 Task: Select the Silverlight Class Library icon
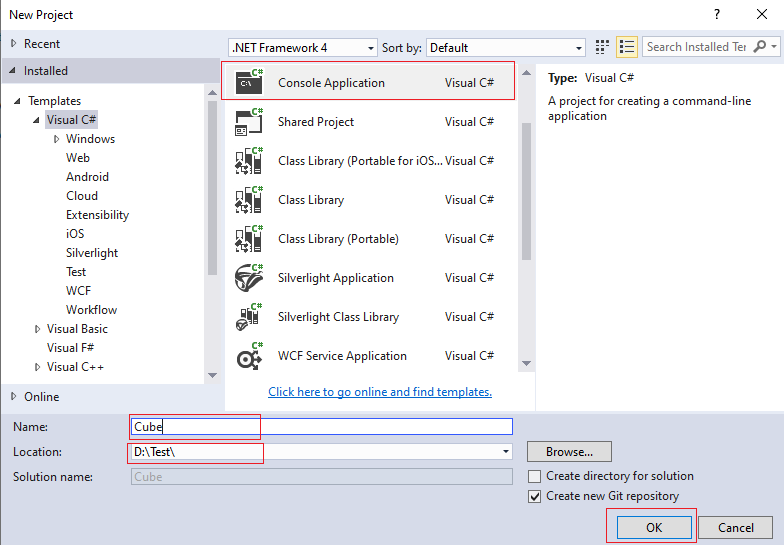249,316
